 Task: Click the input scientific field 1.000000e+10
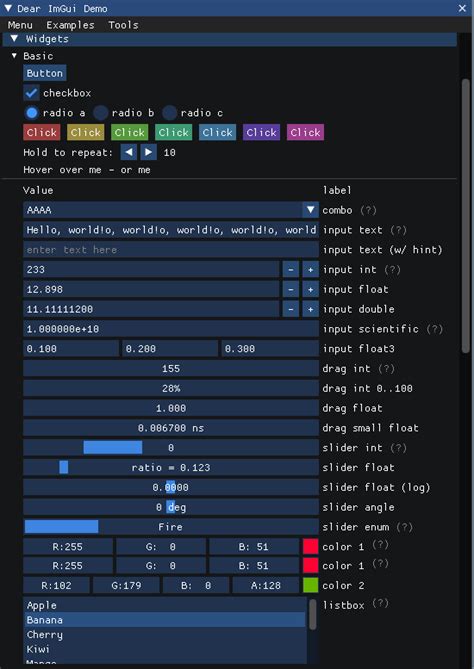171,329
